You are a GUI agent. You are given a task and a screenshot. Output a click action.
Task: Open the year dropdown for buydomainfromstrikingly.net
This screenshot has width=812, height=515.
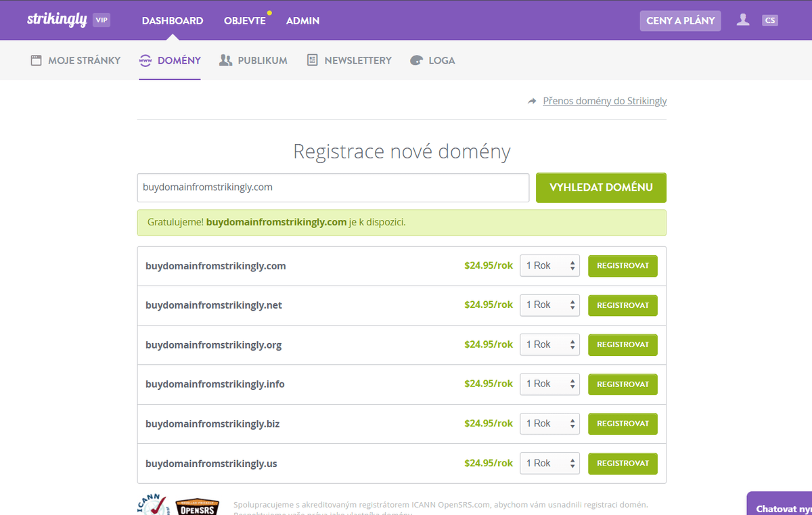pyautogui.click(x=549, y=305)
